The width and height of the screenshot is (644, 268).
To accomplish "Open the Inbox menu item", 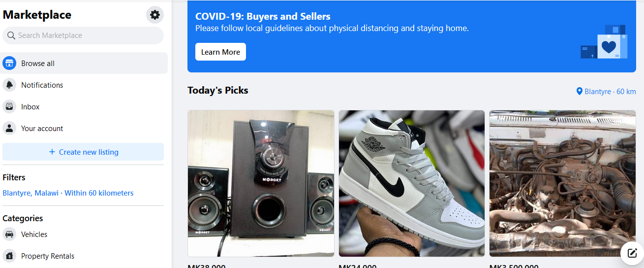I will pos(84,106).
